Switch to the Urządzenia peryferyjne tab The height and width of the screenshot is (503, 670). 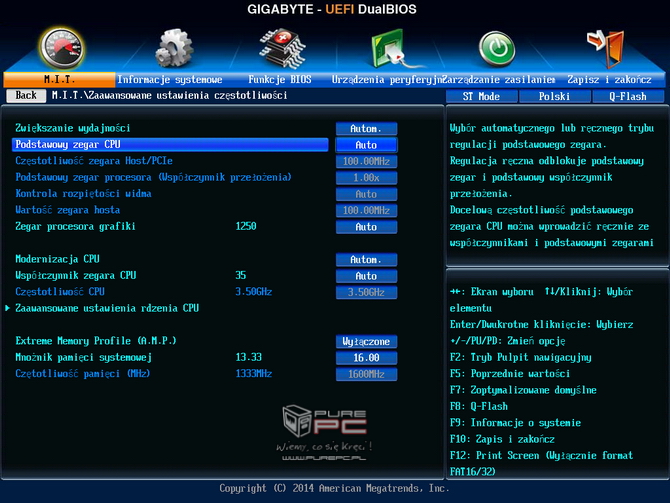coord(387,79)
